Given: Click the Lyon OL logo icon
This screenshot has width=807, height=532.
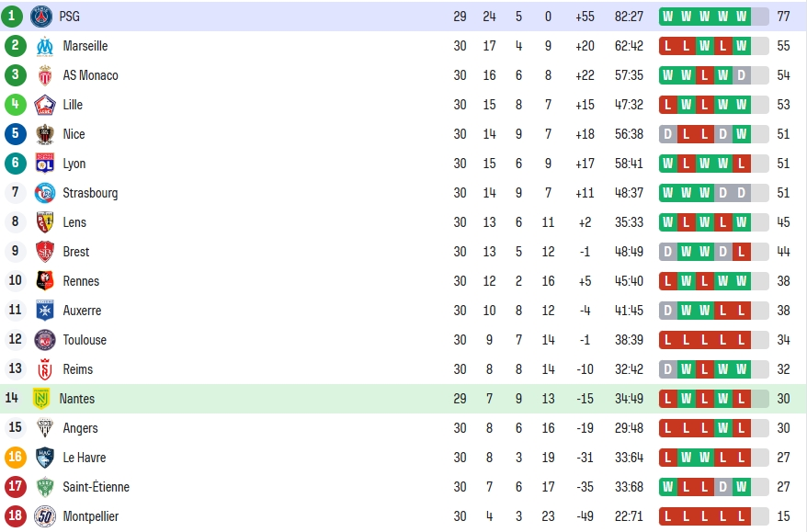Looking at the screenshot, I should click(x=45, y=164).
